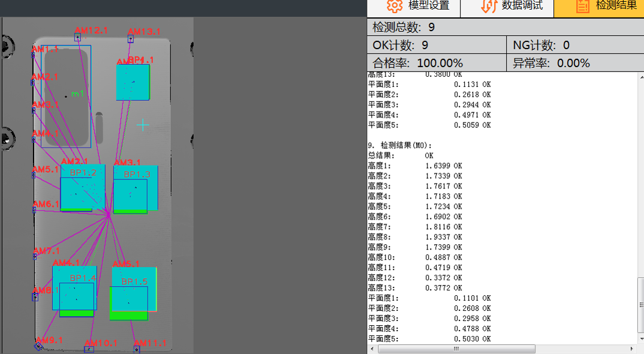Click the AM8.1 edge point marker
Viewport: 644px width, 354px height.
click(35, 296)
